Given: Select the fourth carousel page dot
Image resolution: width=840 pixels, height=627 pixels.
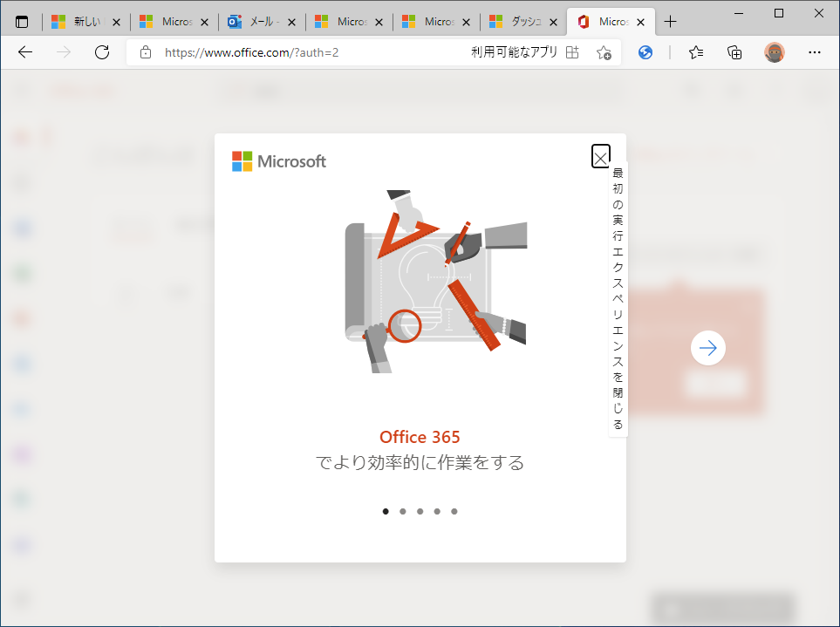Looking at the screenshot, I should coord(437,511).
